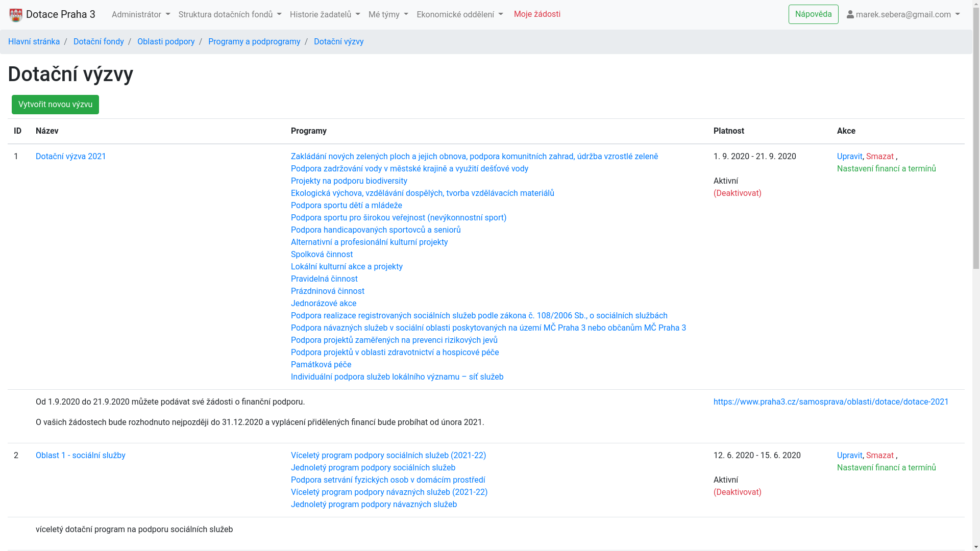Open the Historie žadatelů dropdown

325,15
